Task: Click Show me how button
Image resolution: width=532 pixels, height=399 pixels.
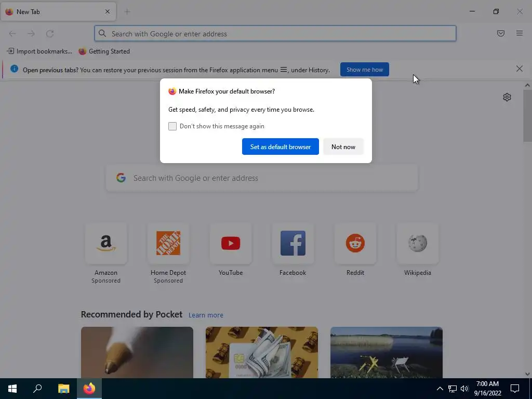Action: [364, 70]
